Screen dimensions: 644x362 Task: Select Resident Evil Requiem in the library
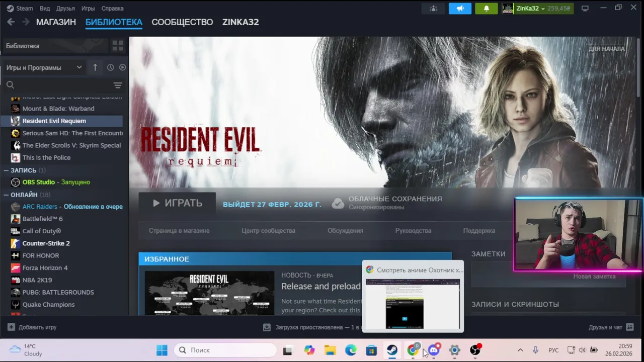61,121
